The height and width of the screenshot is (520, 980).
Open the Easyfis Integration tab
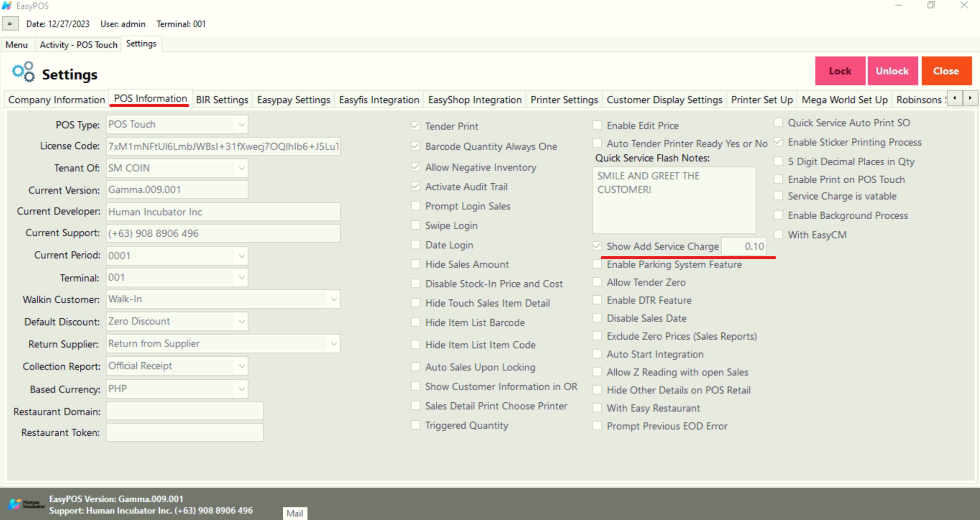(x=379, y=99)
